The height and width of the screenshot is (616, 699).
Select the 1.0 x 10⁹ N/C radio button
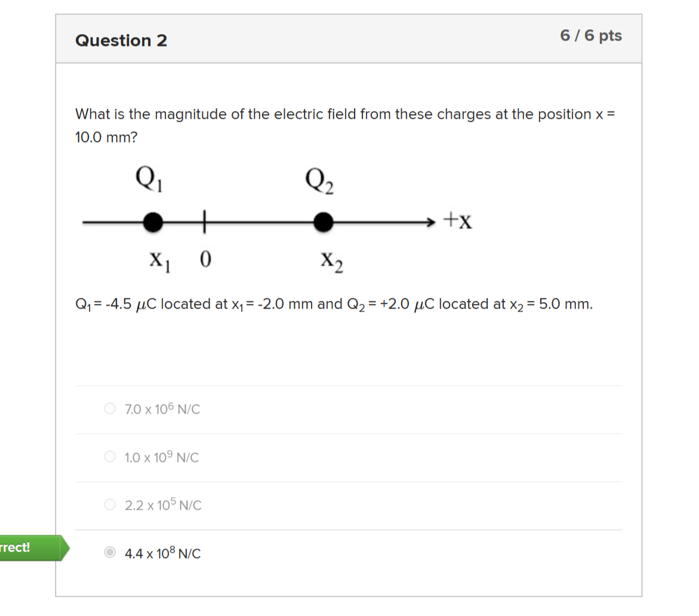coord(110,457)
